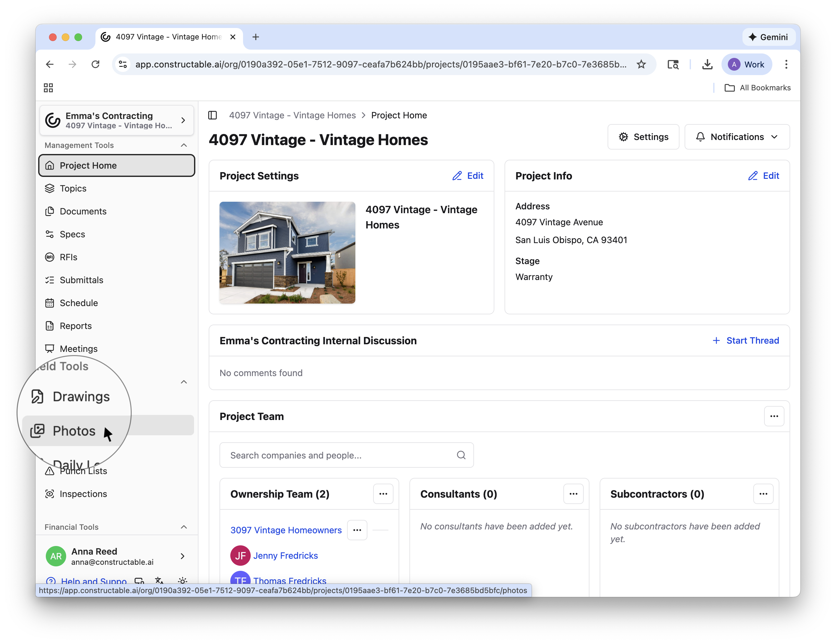The height and width of the screenshot is (644, 836).
Task: Collapse the Financial Tools section
Action: click(x=184, y=527)
